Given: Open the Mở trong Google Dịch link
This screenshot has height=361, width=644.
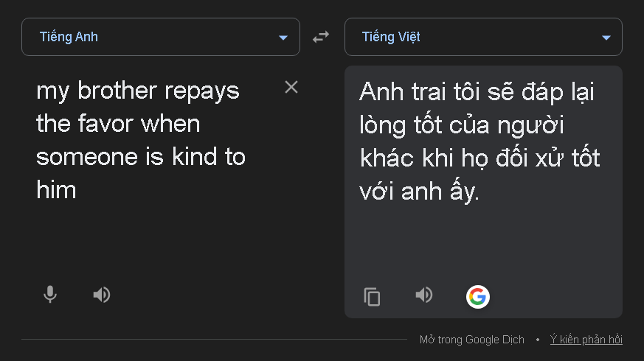Looking at the screenshot, I should [x=472, y=340].
